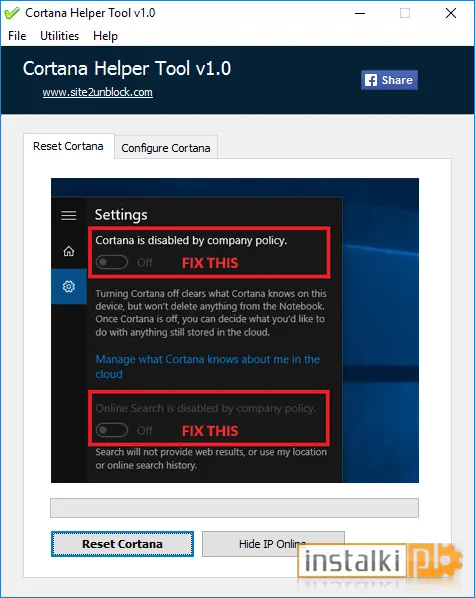The height and width of the screenshot is (598, 475).
Task: Click the Hide IP Online button
Action: point(273,544)
